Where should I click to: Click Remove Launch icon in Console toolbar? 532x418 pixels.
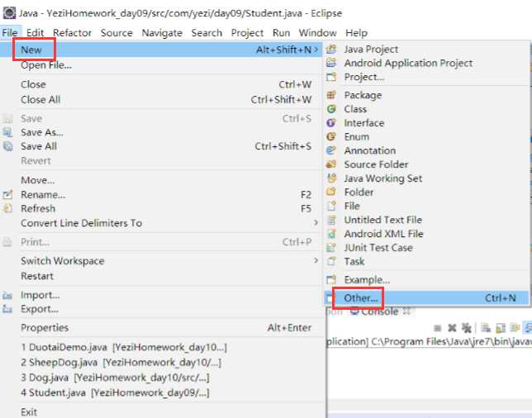pyautogui.click(x=452, y=328)
